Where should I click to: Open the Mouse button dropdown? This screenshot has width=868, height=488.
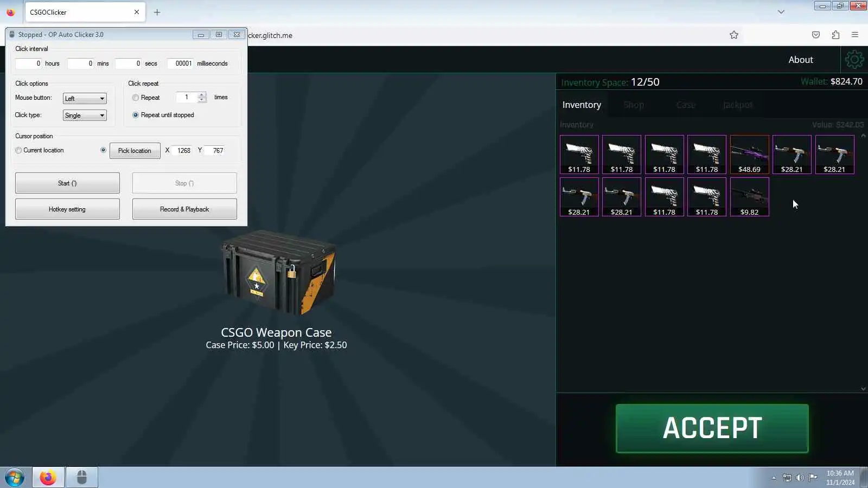pyautogui.click(x=85, y=98)
